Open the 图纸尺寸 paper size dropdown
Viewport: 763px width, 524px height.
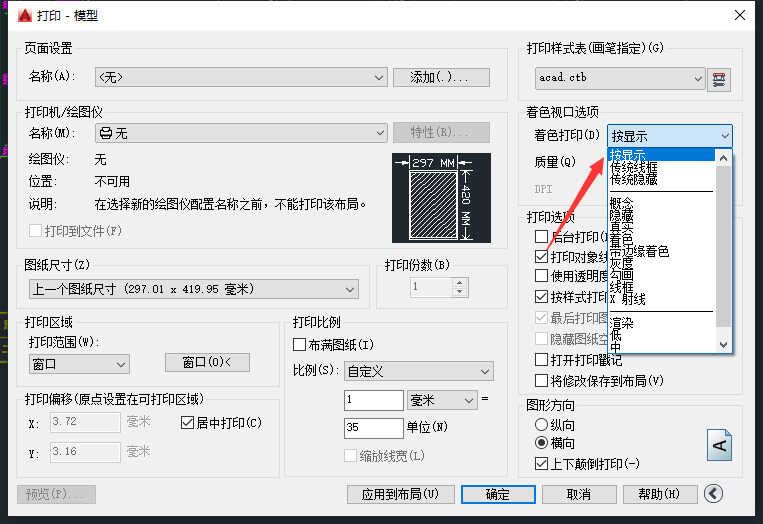pos(194,289)
